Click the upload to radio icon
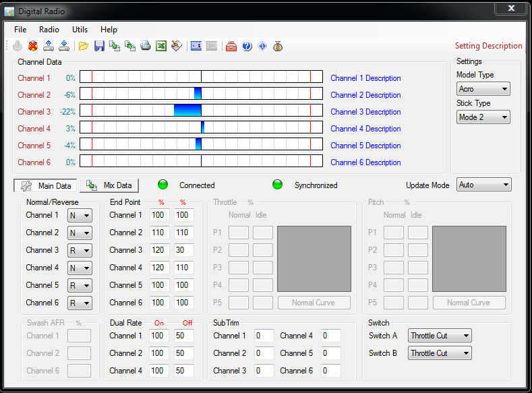Image resolution: width=532 pixels, height=393 pixels. coord(49,46)
